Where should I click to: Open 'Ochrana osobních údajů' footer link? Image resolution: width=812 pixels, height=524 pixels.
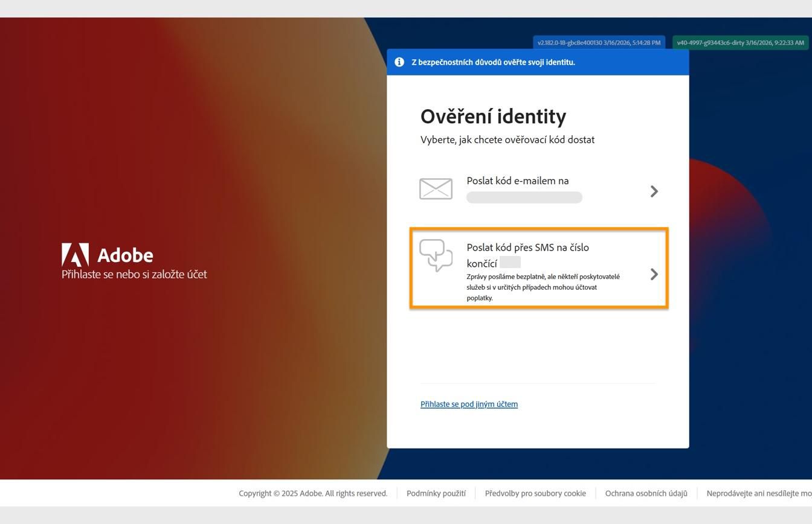tap(645, 493)
